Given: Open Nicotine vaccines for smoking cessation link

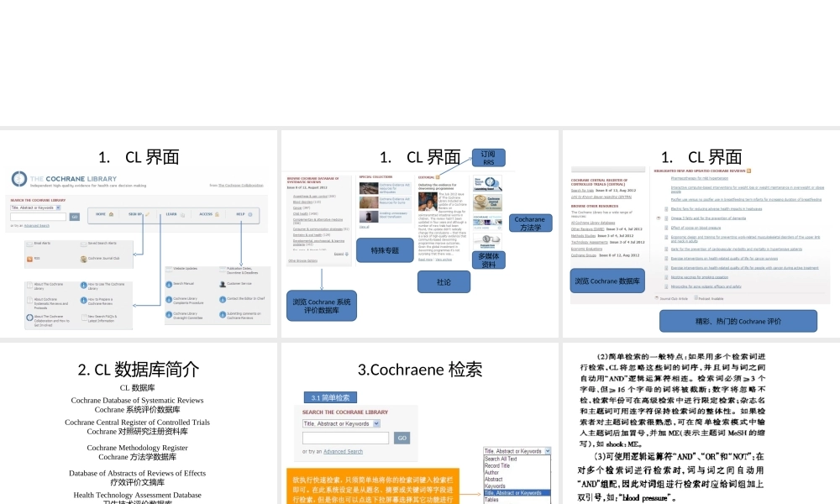Looking at the screenshot, I should tap(699, 277).
